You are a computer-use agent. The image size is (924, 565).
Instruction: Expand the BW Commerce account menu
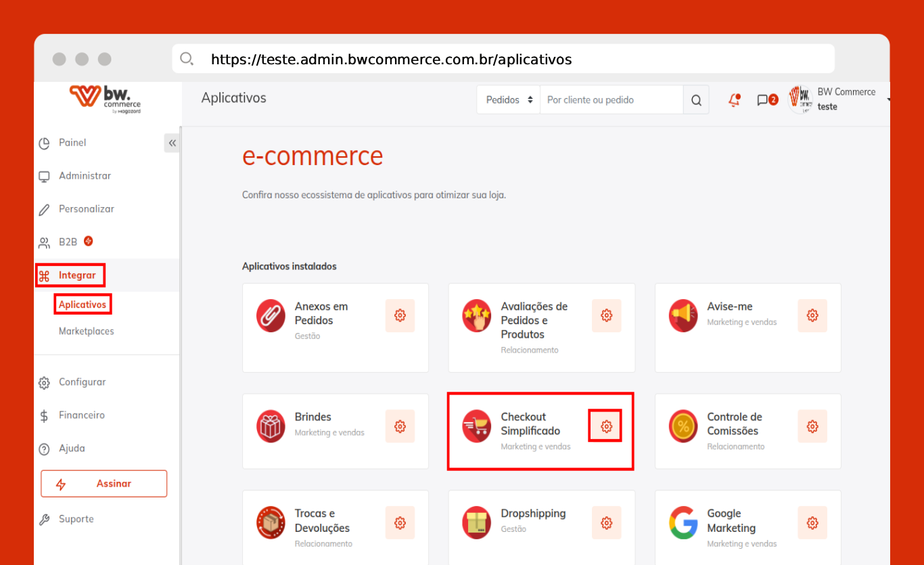click(846, 99)
